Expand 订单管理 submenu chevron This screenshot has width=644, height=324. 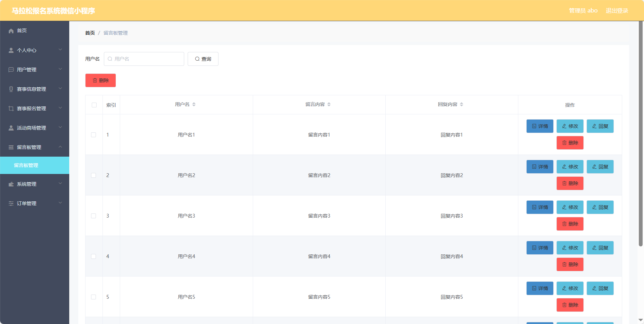click(x=60, y=203)
